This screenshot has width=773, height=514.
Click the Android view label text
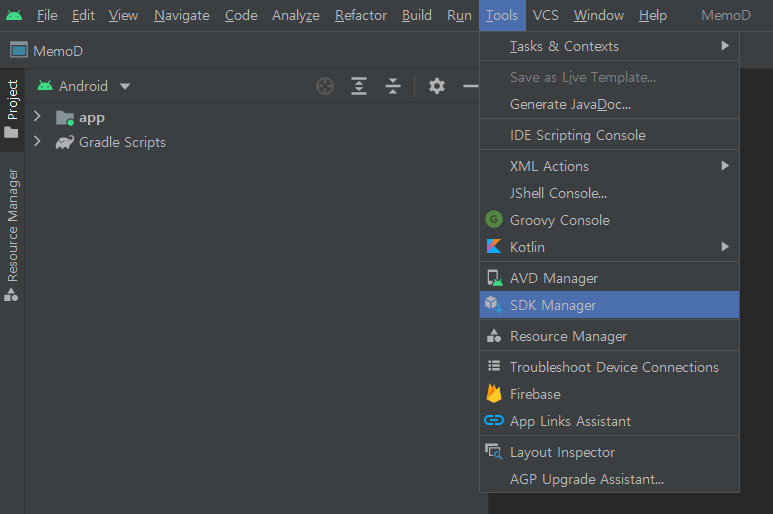point(83,86)
